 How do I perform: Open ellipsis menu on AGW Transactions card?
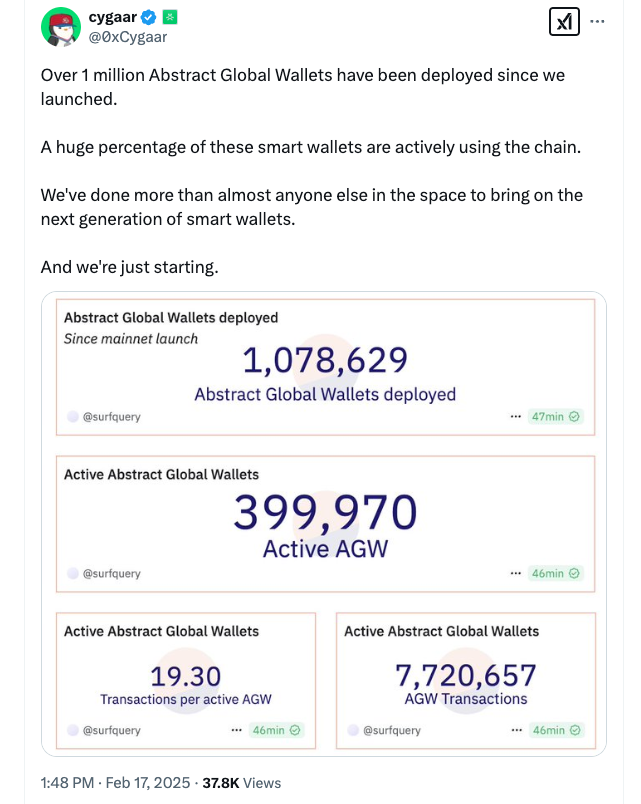coord(516,730)
